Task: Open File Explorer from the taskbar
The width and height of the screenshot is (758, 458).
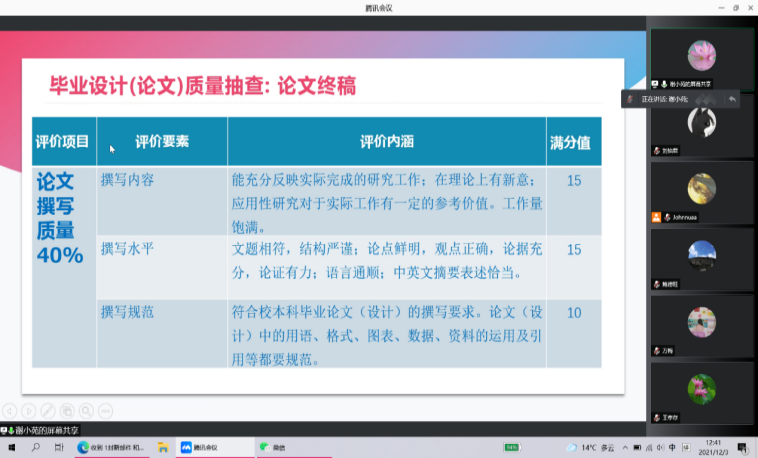Action: 162,447
